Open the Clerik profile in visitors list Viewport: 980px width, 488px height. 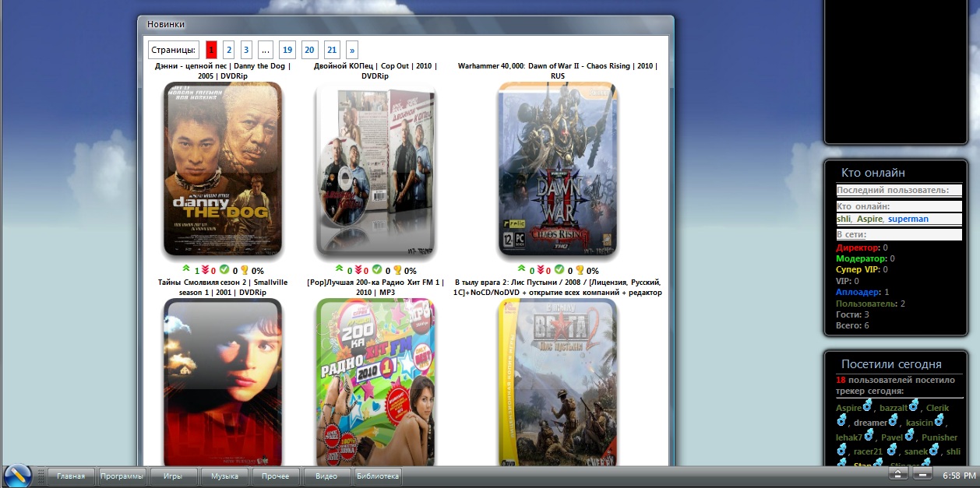[x=938, y=408]
